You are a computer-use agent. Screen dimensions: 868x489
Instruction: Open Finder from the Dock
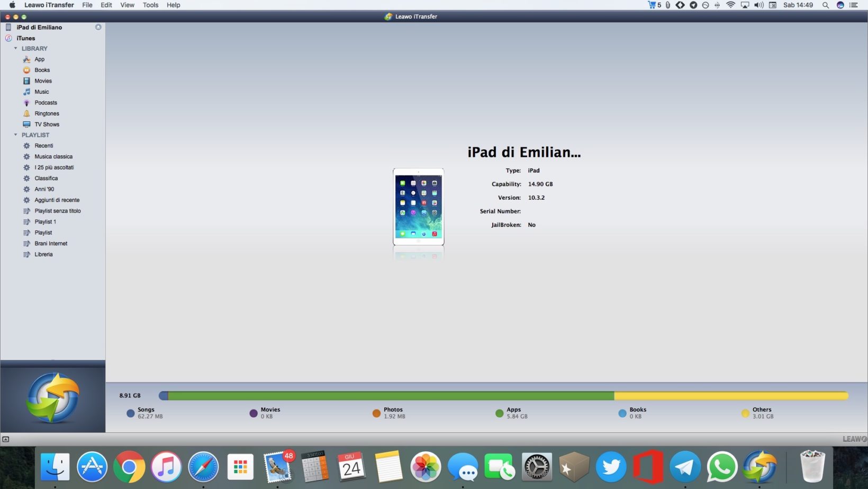55,467
